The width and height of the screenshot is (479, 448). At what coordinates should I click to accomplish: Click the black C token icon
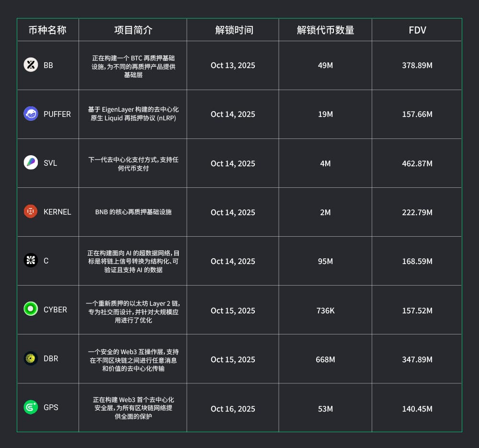(x=31, y=260)
